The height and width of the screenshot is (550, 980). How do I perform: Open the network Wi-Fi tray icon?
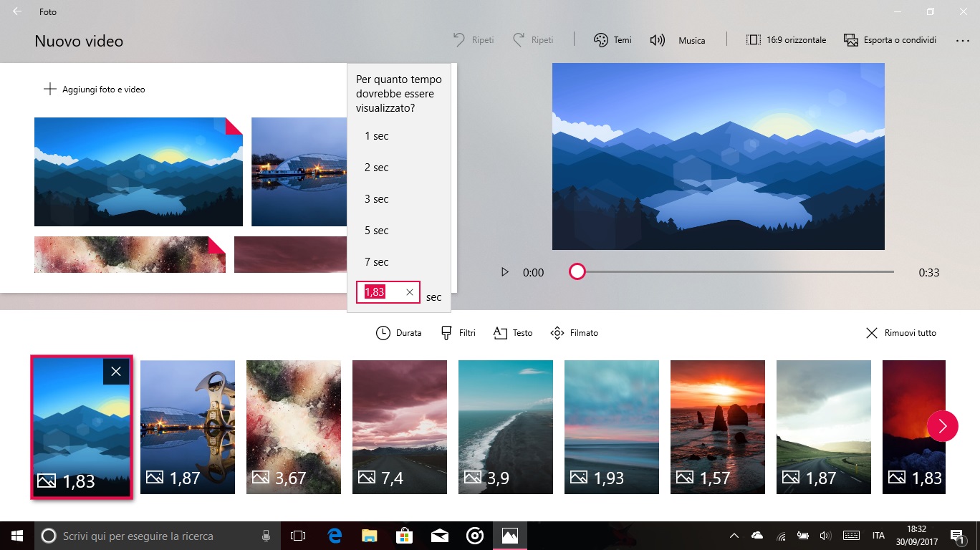tap(782, 536)
